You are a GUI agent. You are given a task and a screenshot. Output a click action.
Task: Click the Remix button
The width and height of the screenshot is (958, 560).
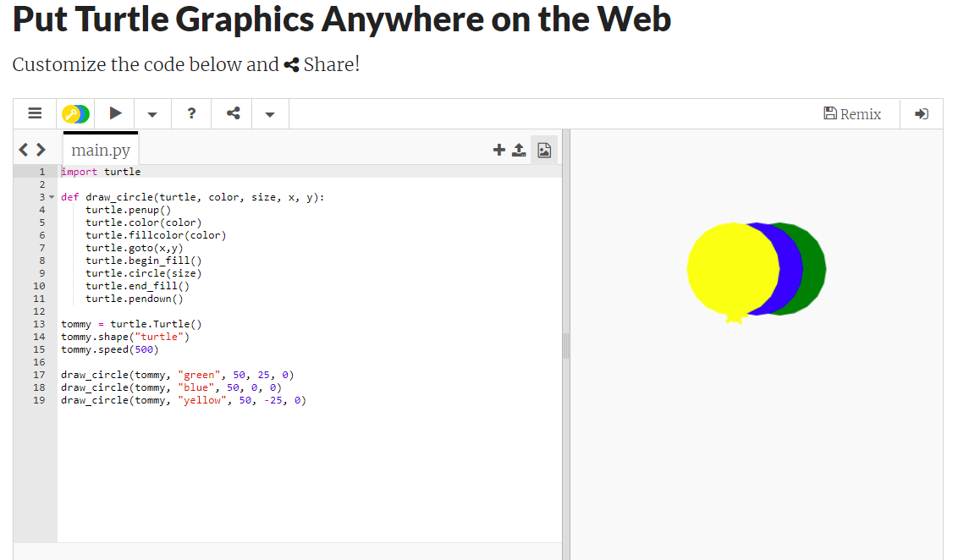[x=852, y=113]
